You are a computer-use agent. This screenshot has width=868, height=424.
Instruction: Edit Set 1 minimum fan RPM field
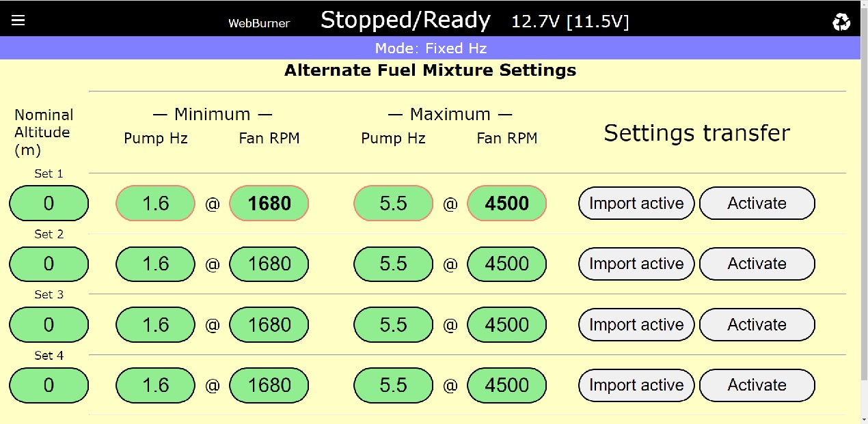coord(269,203)
